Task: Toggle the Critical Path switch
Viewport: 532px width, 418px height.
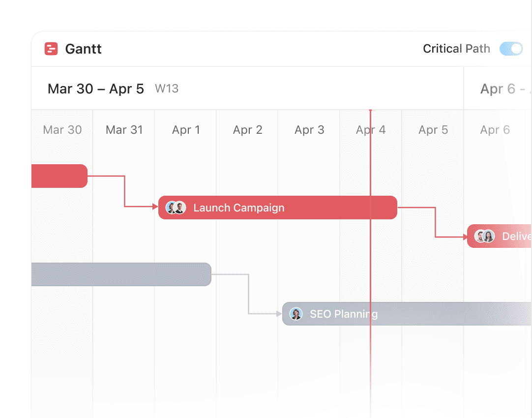Action: (x=511, y=49)
